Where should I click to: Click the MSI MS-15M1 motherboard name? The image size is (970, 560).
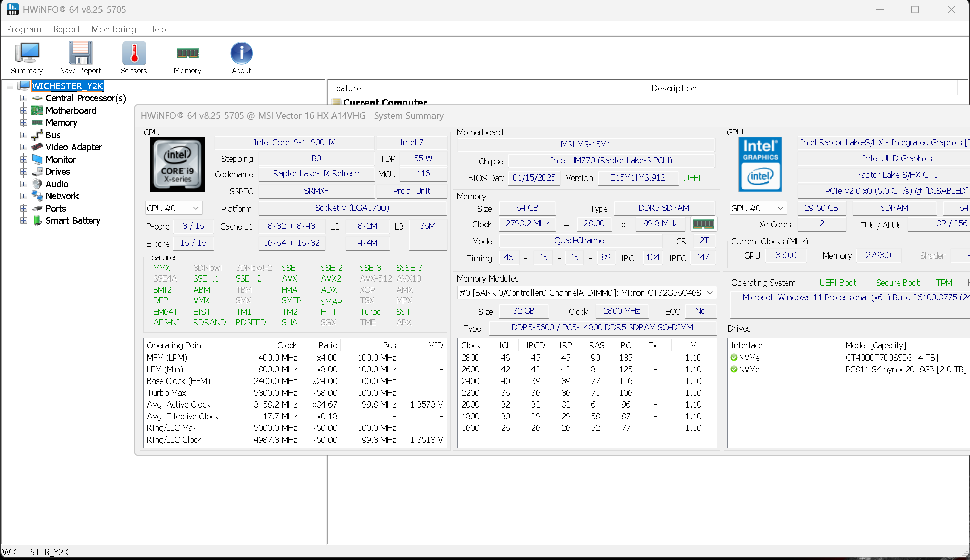586,144
